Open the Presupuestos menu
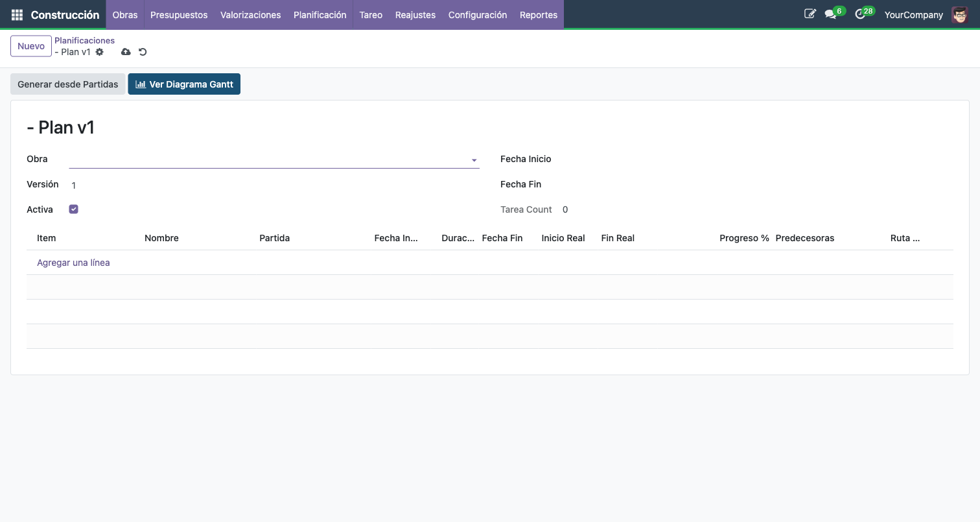Screen dimensions: 980x522 (179, 14)
